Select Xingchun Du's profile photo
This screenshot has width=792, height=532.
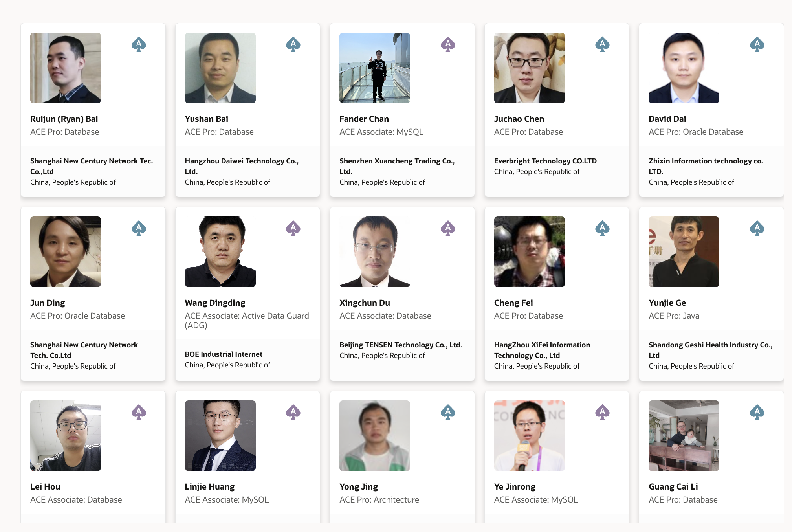click(x=374, y=252)
